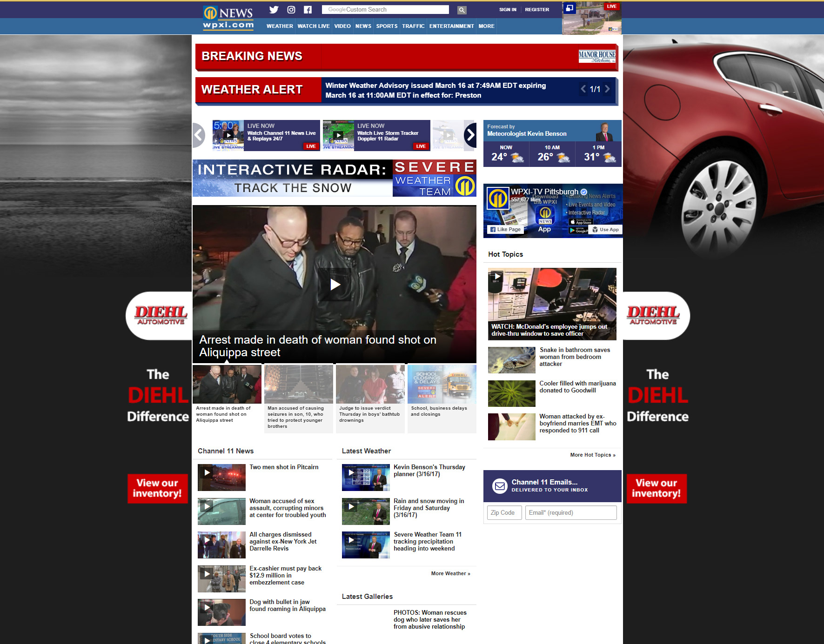Open the WPXI Instagram icon
Screen dimensions: 824x644
[x=291, y=10]
